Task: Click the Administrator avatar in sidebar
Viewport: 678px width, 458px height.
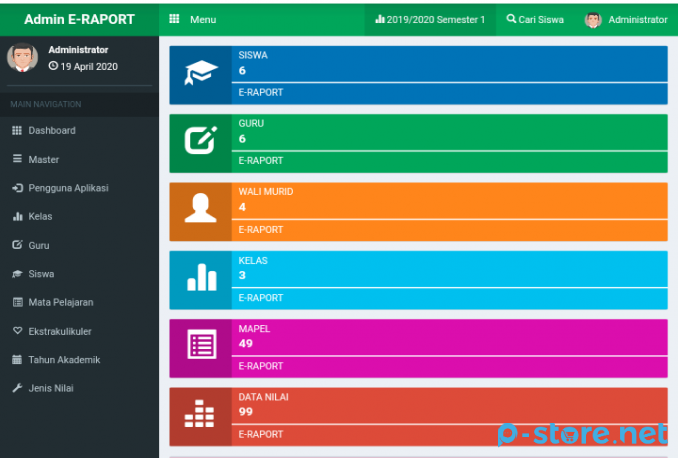Action: 23,58
